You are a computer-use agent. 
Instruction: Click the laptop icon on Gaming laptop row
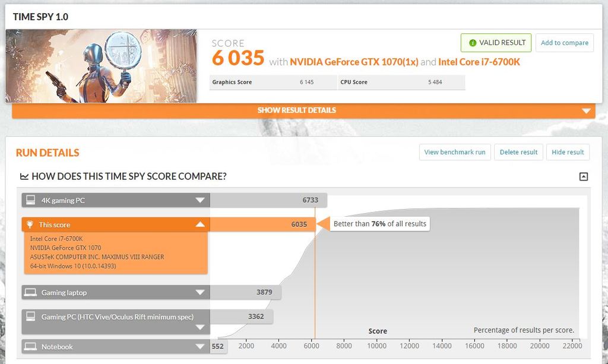(30, 292)
